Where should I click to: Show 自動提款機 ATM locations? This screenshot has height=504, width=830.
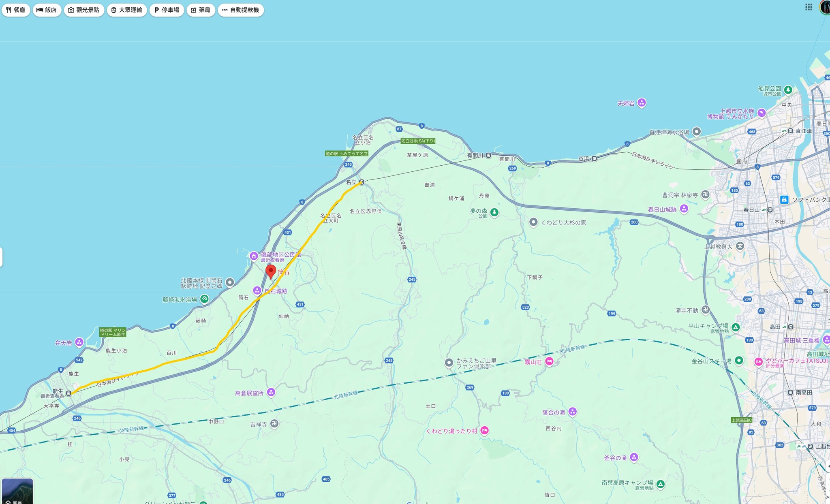[241, 10]
